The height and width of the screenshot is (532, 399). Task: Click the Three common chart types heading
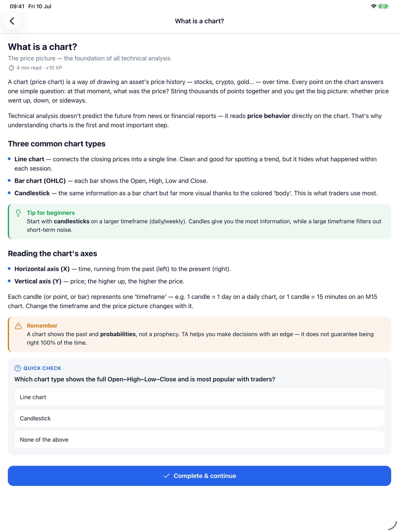point(57,144)
